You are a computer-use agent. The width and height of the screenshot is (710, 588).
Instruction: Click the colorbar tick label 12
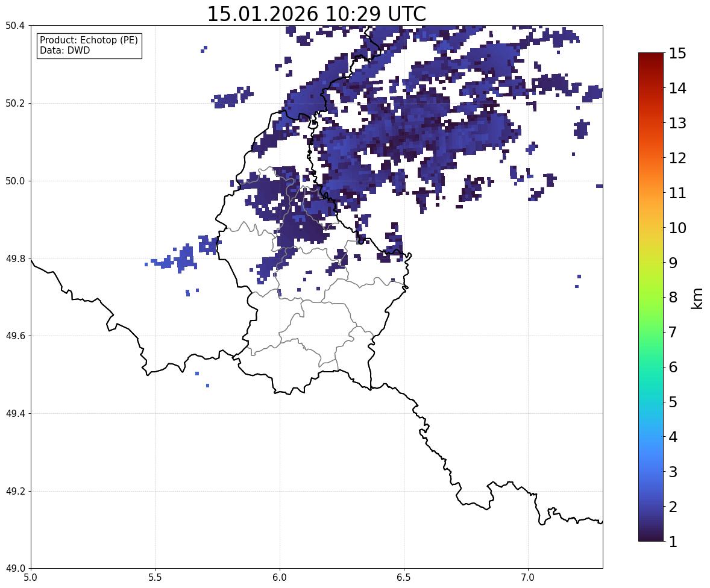[x=677, y=158]
